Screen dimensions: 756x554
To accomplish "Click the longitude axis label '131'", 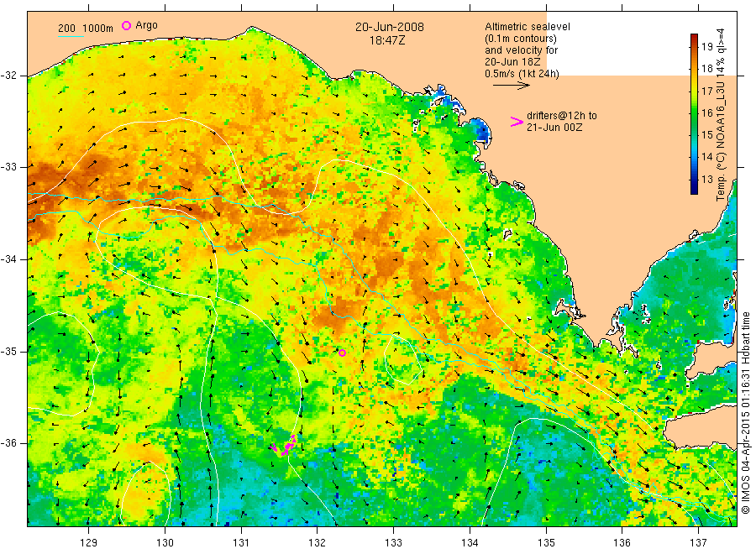I will [241, 543].
